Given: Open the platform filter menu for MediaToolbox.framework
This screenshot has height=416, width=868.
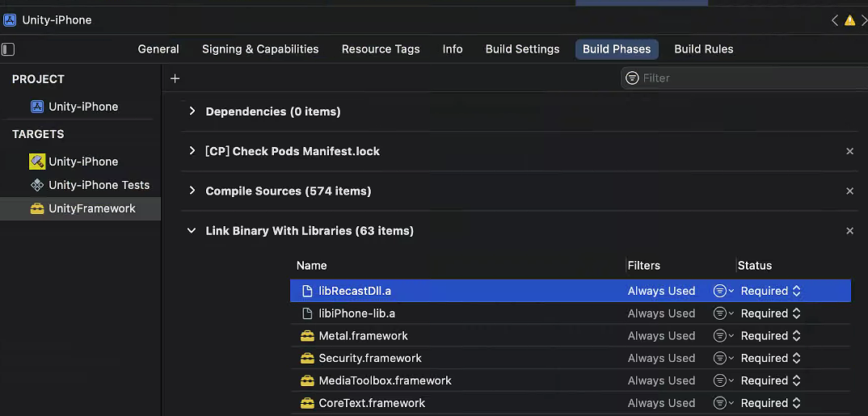Looking at the screenshot, I should tap(723, 380).
